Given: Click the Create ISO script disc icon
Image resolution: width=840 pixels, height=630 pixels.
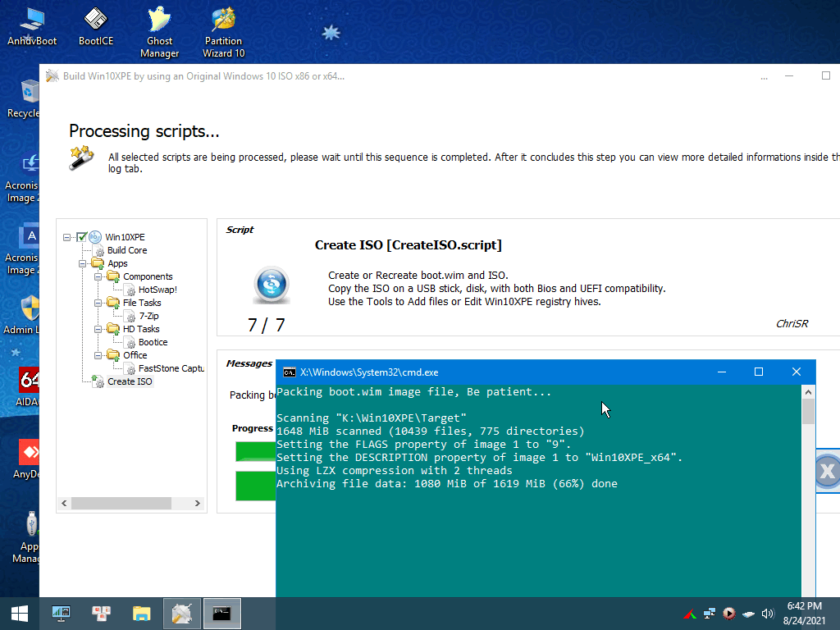Looking at the screenshot, I should (272, 285).
